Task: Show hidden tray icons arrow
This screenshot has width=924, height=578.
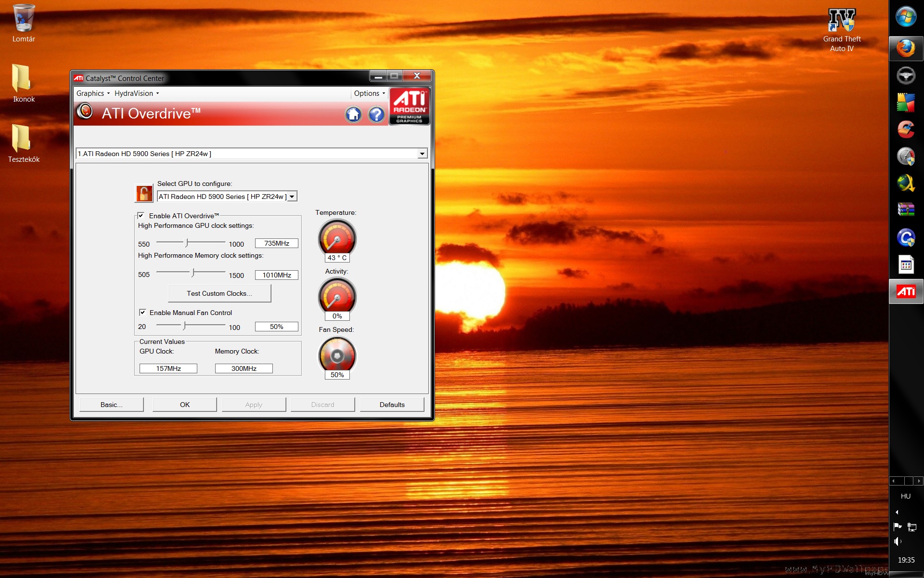Action: point(897,512)
